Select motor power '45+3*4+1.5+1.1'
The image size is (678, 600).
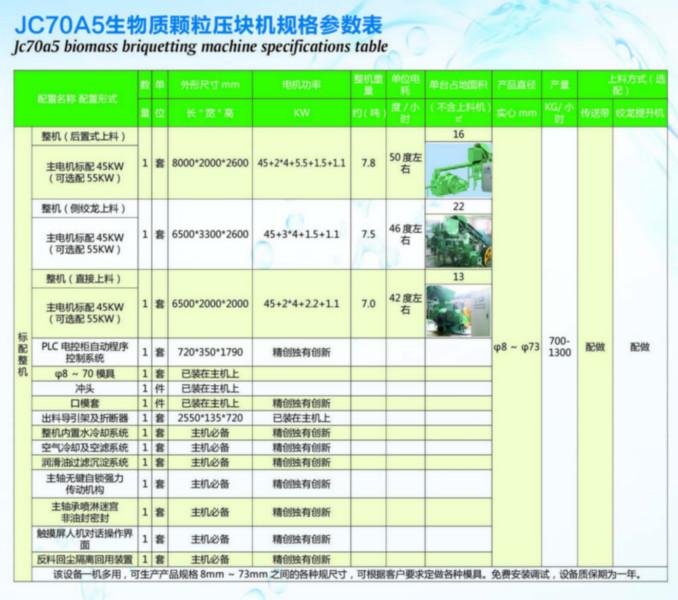click(x=301, y=234)
